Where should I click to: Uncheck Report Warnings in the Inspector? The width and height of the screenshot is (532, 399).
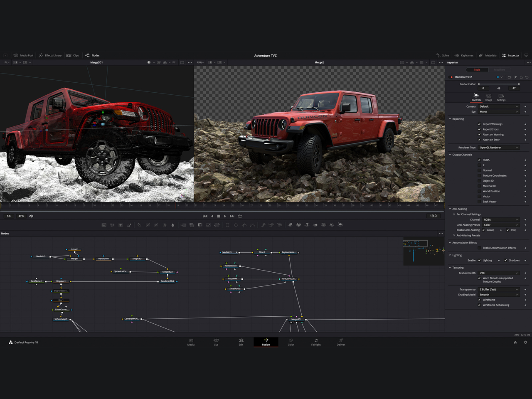pyautogui.click(x=479, y=124)
